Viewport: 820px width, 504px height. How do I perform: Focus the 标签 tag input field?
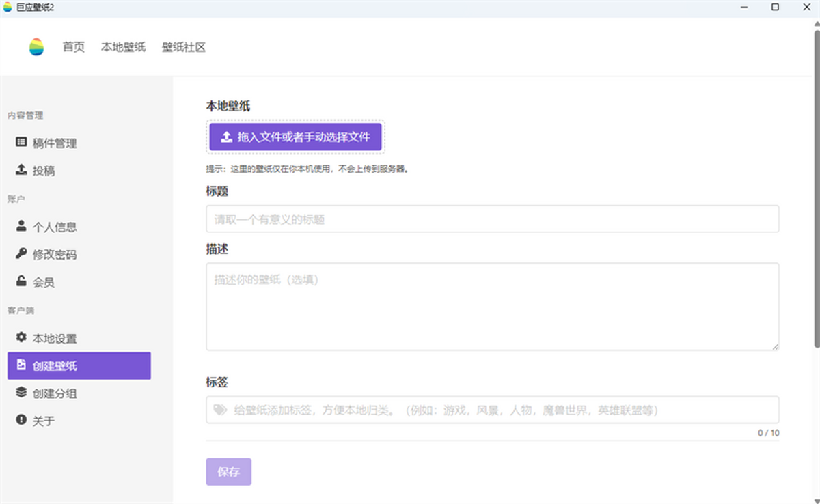tap(493, 410)
